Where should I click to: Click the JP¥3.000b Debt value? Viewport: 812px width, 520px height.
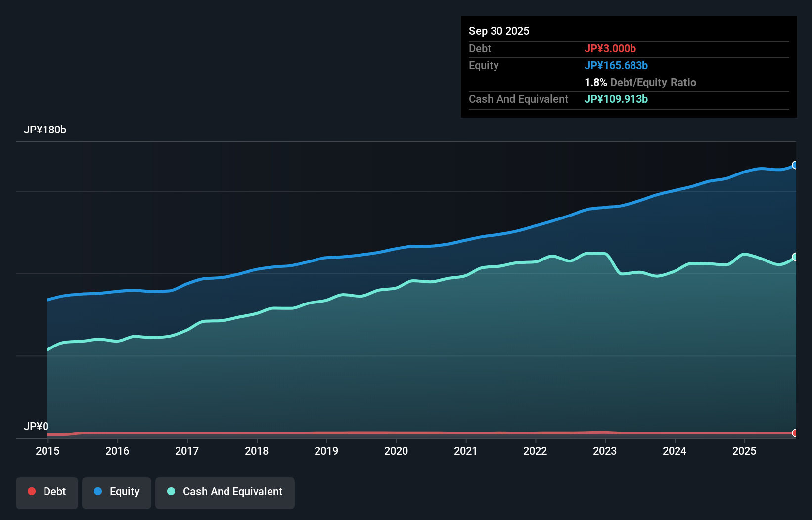(x=611, y=48)
